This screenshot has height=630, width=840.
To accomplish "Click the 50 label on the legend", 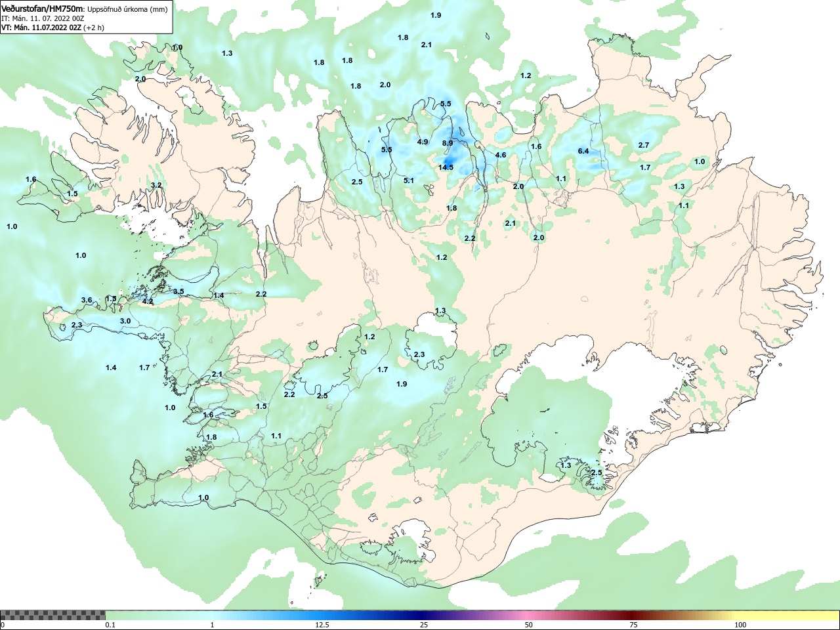I will [529, 625].
